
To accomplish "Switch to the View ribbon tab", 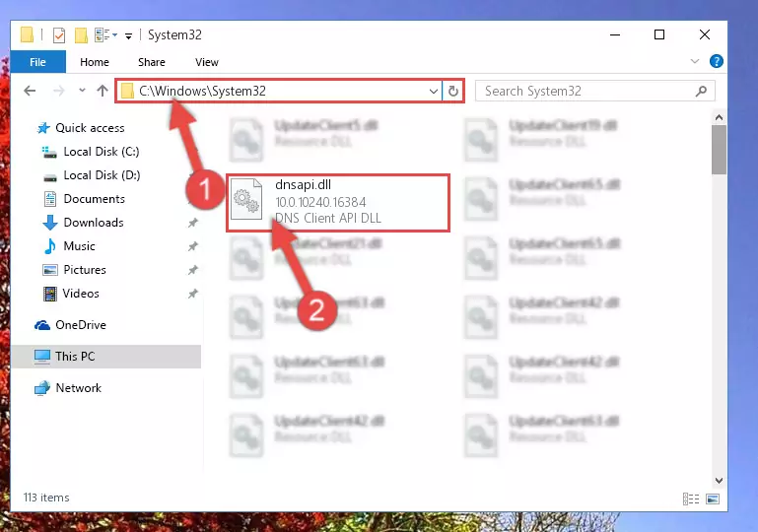I will point(206,62).
